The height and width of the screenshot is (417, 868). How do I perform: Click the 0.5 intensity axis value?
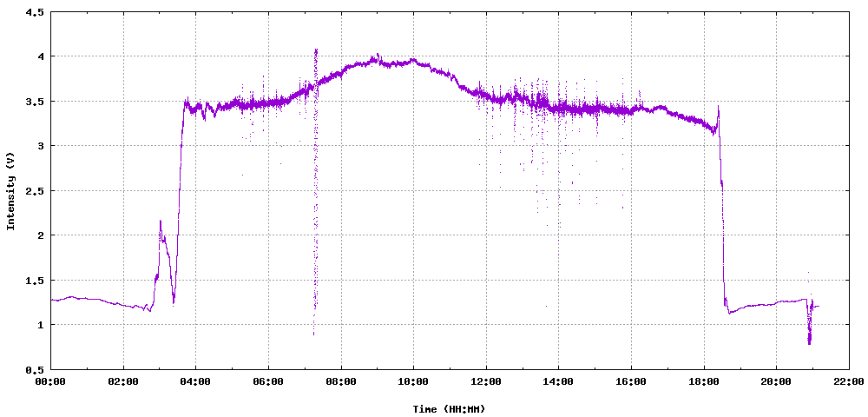pos(36,369)
